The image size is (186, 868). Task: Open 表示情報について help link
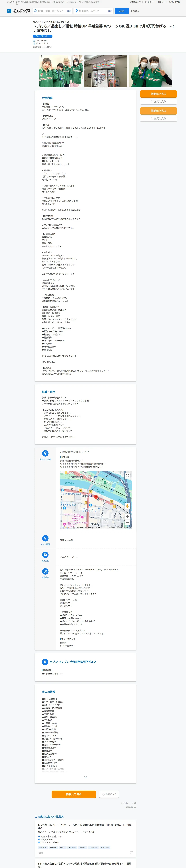point(129,803)
